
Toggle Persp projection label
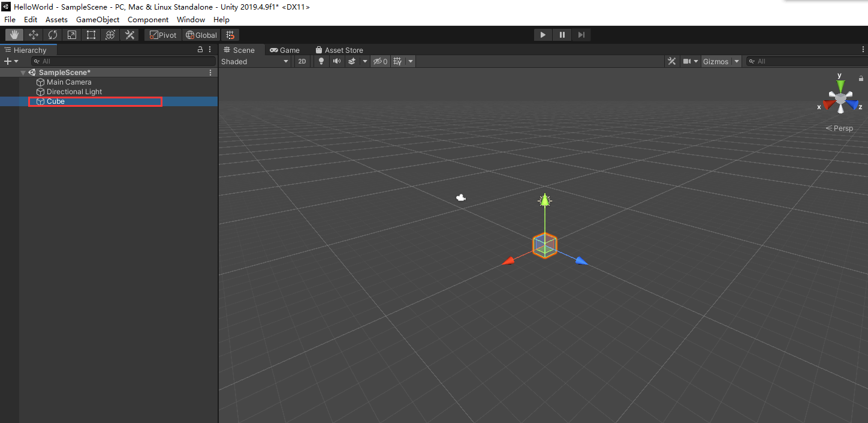click(839, 128)
